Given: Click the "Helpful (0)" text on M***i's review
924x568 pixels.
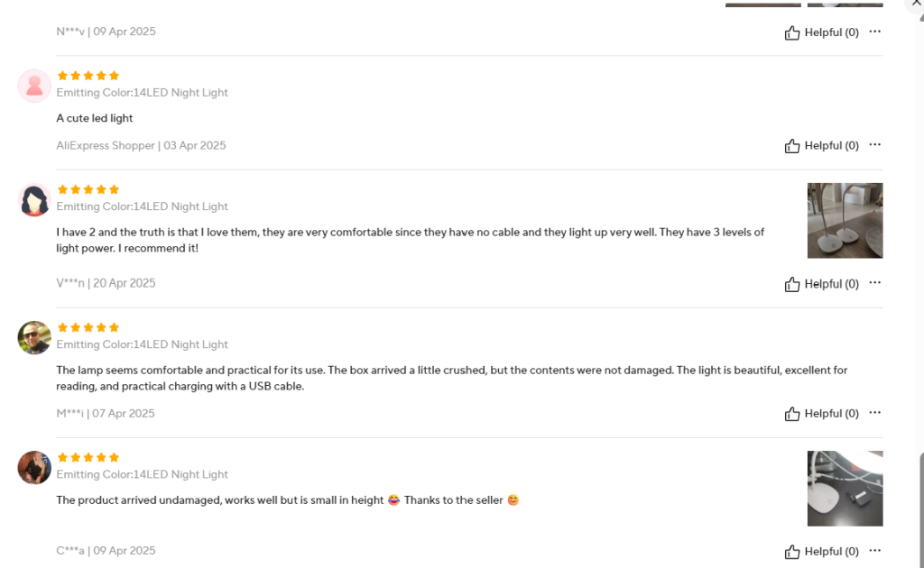Looking at the screenshot, I should [831, 414].
